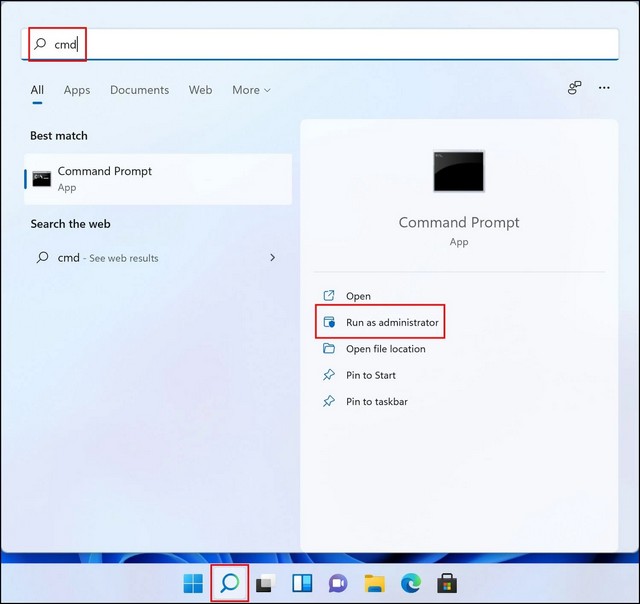This screenshot has width=640, height=604.
Task: Click the Windows Start button on taskbar
Action: [x=193, y=583]
